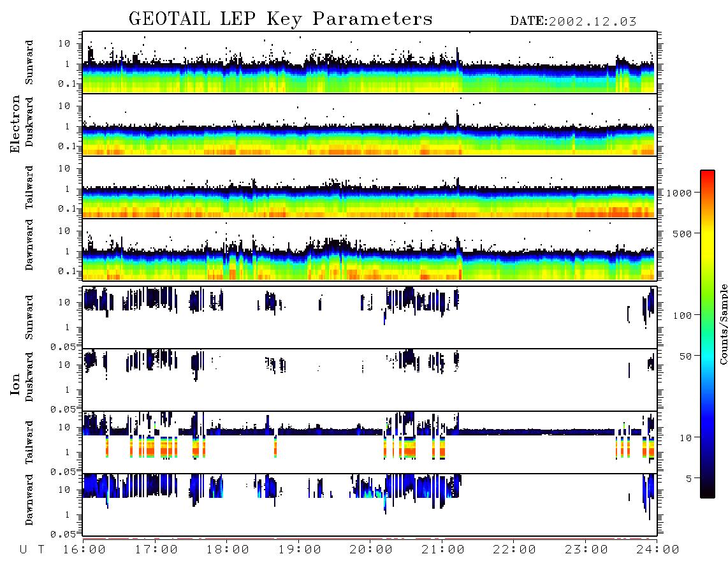
Task: Click the 1000 colour bar value
Action: (x=679, y=193)
